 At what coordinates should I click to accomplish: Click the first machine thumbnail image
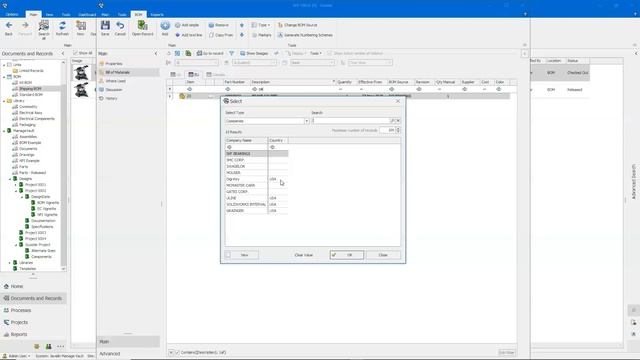(x=82, y=72)
